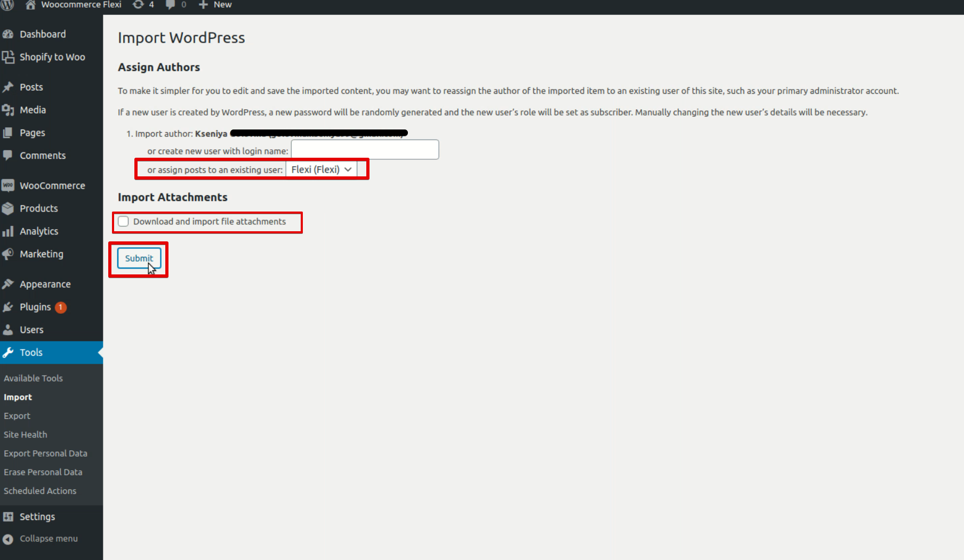This screenshot has width=964, height=560.
Task: Open Plugins menu item
Action: pyautogui.click(x=35, y=307)
